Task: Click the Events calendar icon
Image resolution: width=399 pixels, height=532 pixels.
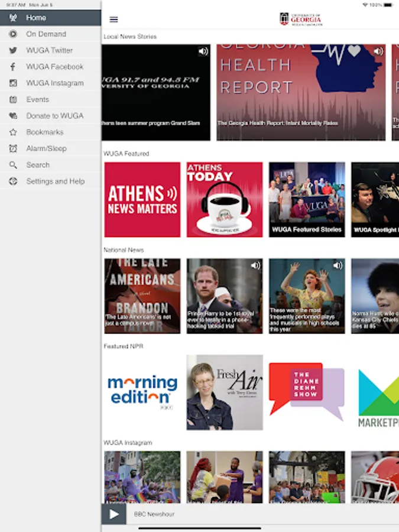Action: (13, 99)
